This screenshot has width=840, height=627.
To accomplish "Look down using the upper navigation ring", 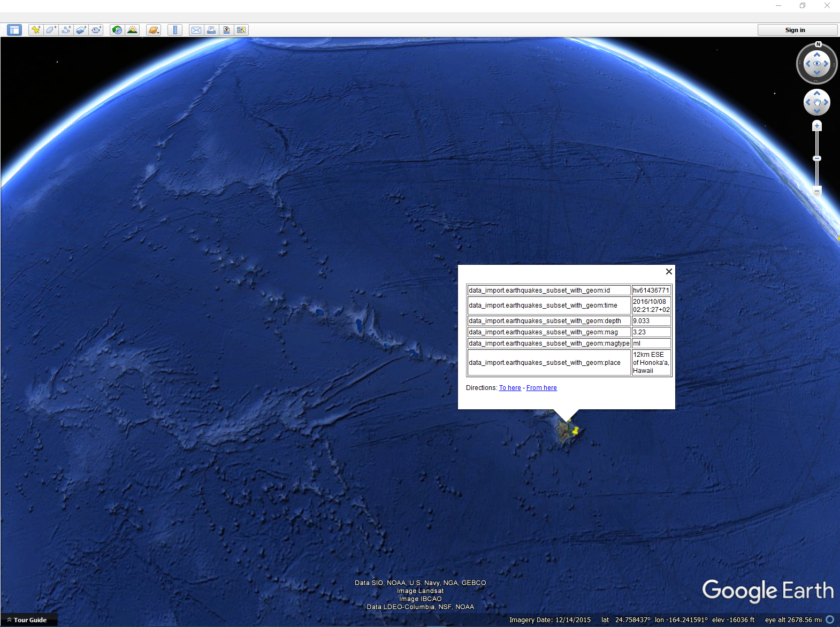I will 817,73.
